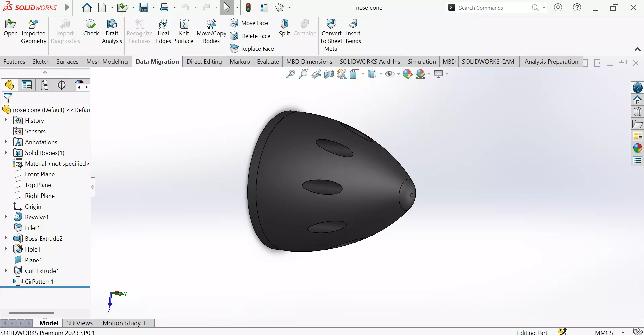644x335 pixels.
Task: Click the Insert Bends tool
Action: (353, 32)
